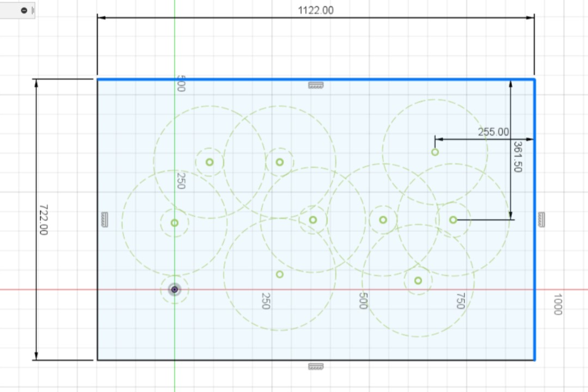Click the green vertical axis line above the rectangle
The height and width of the screenshot is (392, 588).
(x=174, y=38)
